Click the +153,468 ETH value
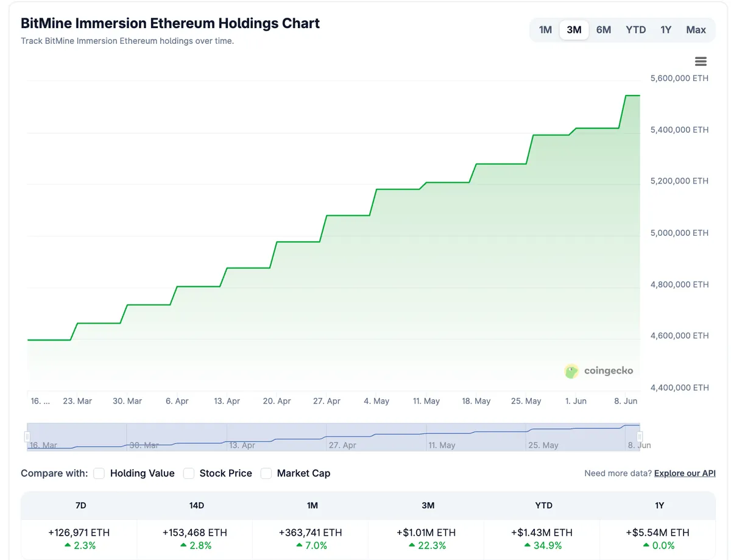731x560 pixels. coord(195,533)
